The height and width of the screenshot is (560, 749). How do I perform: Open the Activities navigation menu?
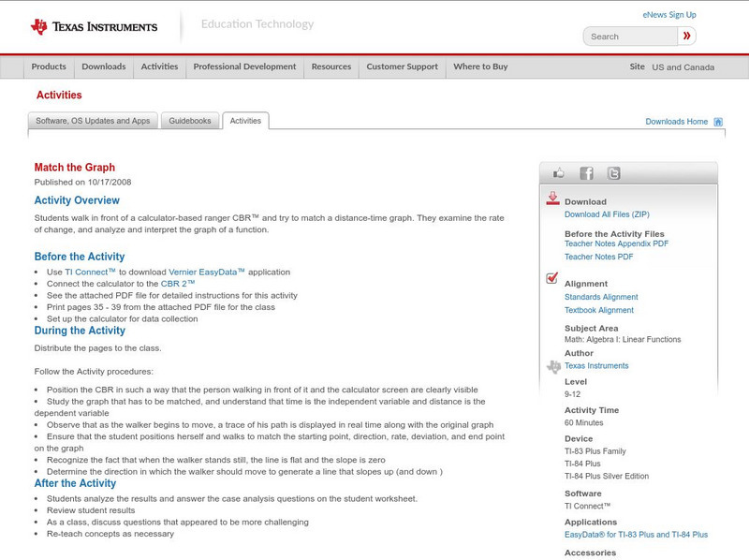pyautogui.click(x=159, y=66)
